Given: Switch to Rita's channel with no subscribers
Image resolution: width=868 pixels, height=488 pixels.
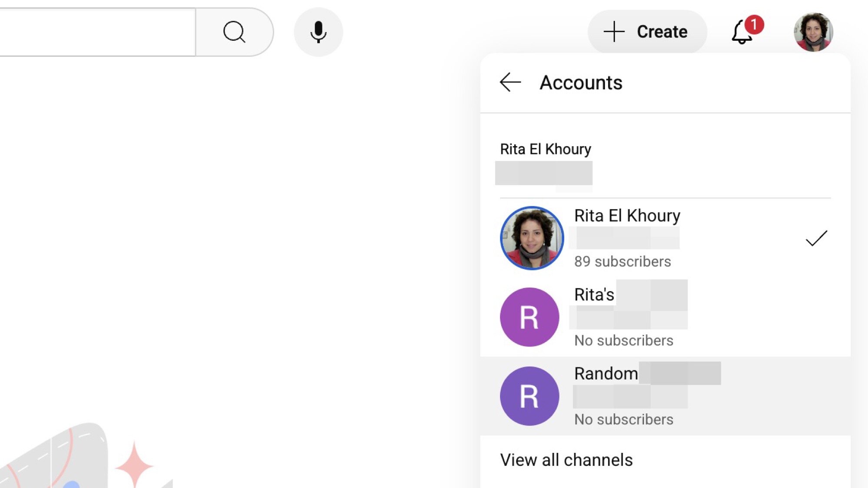Looking at the screenshot, I should pyautogui.click(x=594, y=295).
